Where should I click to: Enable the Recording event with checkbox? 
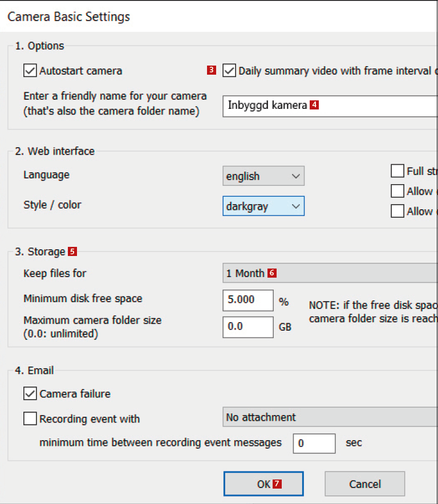pyautogui.click(x=30, y=419)
